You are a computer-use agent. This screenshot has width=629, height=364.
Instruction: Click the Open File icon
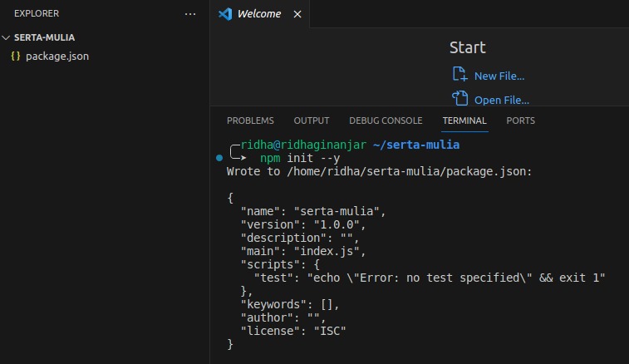coord(459,98)
